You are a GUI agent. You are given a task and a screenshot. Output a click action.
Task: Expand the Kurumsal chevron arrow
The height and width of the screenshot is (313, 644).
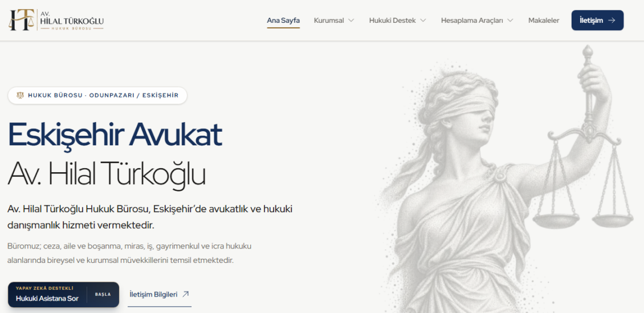coord(351,20)
